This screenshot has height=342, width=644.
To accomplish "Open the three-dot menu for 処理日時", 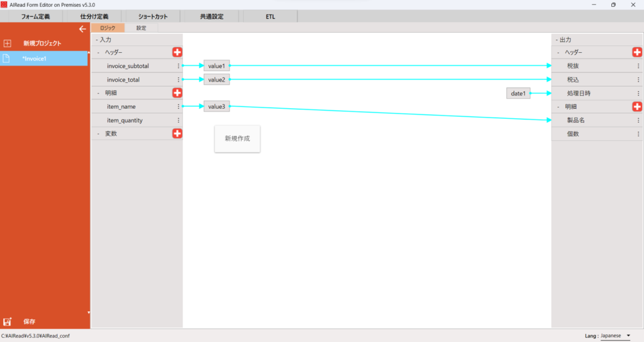I will pos(638,93).
